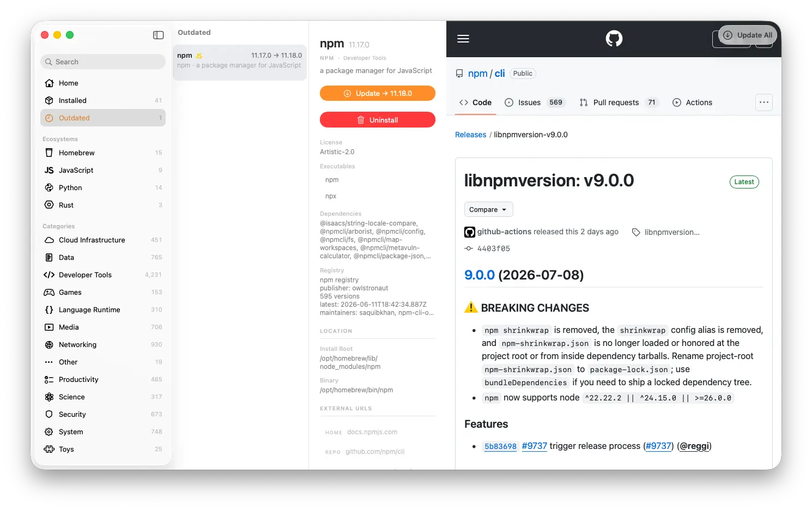
Task: Open docs.npmjs.com home URL
Action: (x=372, y=432)
